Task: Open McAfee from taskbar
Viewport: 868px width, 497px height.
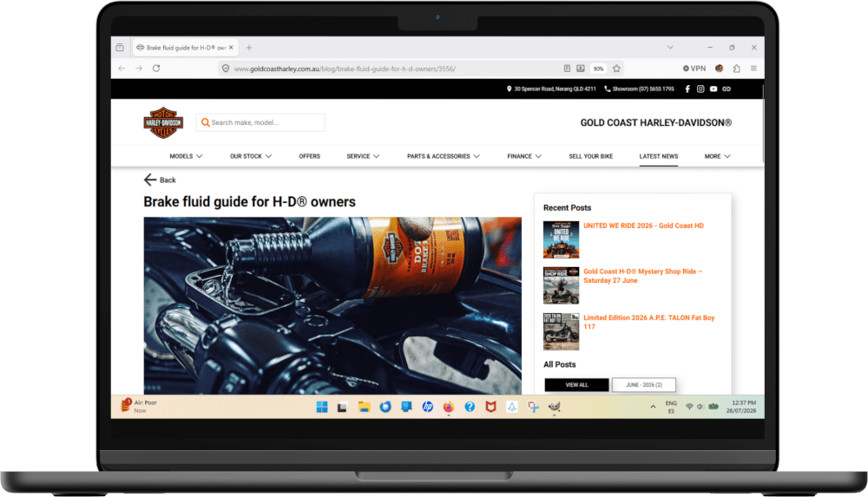Action: [x=490, y=408]
